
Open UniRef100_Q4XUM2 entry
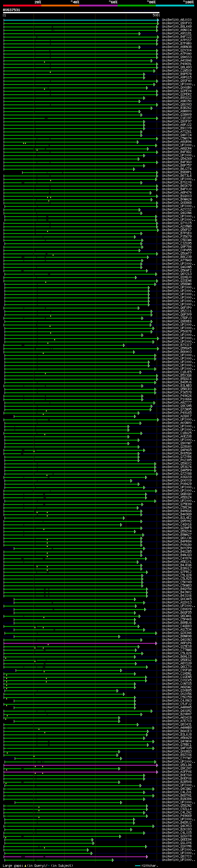pos(177,711)
